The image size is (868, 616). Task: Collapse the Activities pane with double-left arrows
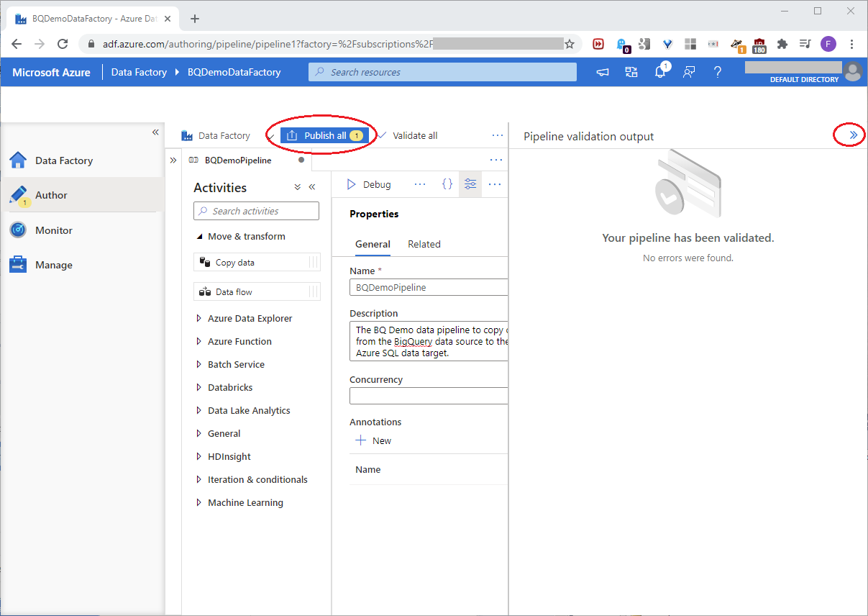(x=312, y=187)
